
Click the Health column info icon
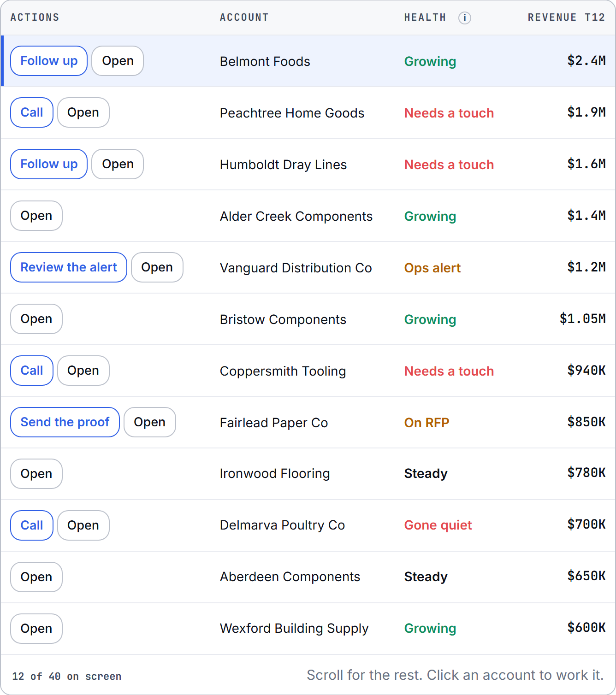(x=465, y=18)
